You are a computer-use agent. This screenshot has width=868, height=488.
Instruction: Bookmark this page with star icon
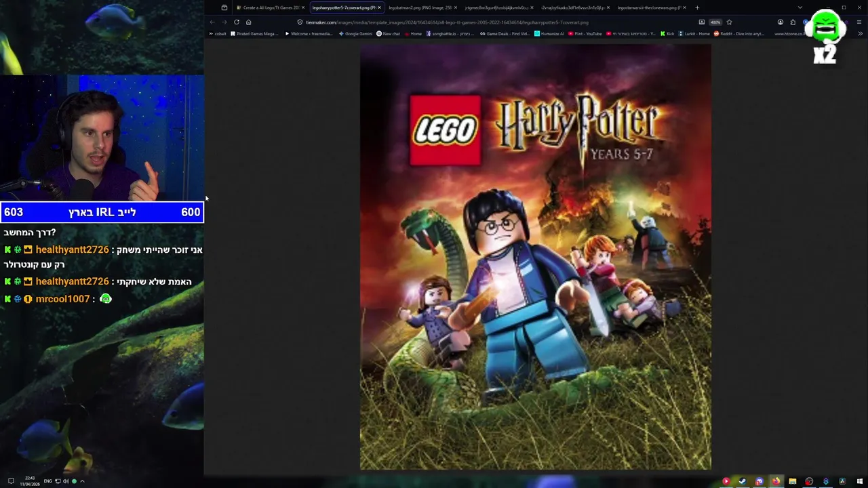coord(729,22)
